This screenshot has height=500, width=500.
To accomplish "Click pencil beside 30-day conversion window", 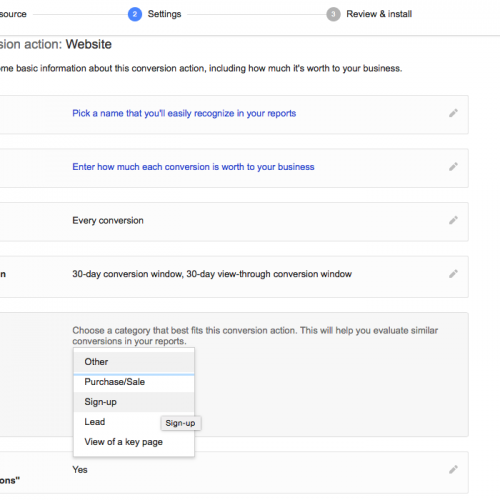I will pyautogui.click(x=453, y=274).
